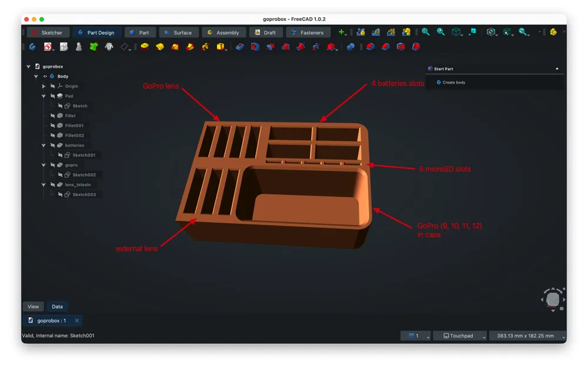This screenshot has width=588, height=372.
Task: Collapse the Start Part panel arrow
Action: click(x=557, y=69)
